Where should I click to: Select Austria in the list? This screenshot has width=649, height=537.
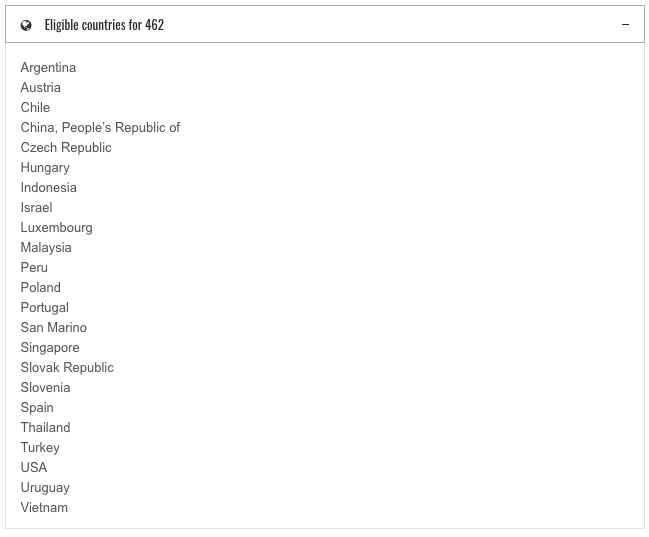[41, 87]
